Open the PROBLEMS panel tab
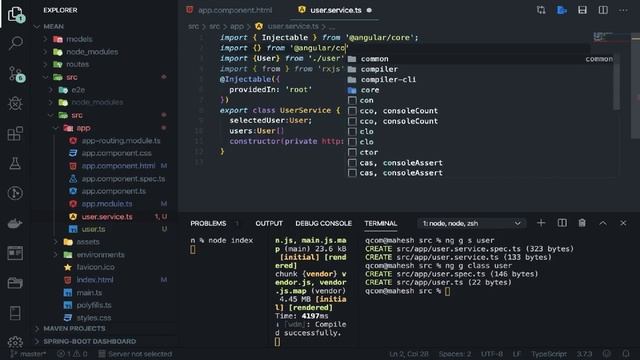This screenshot has width=640, height=360. point(208,223)
